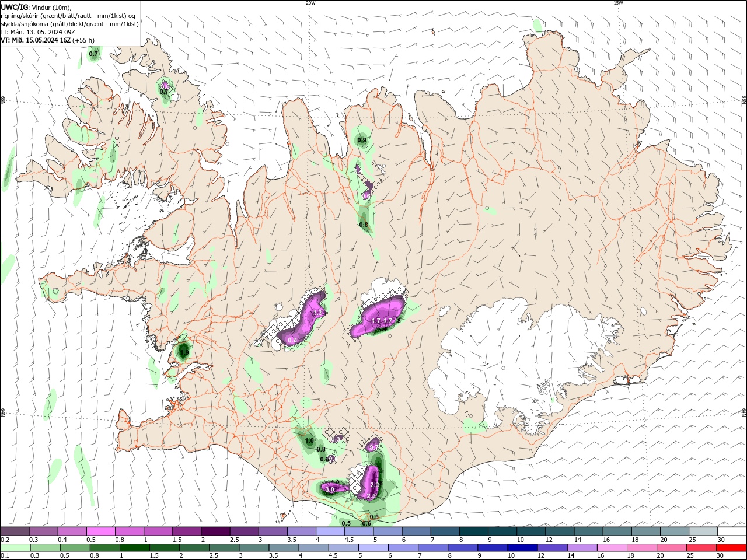Click the 'UWC/IG: Vindur (10m),' title text
This screenshot has width=747, height=560.
click(x=36, y=7)
